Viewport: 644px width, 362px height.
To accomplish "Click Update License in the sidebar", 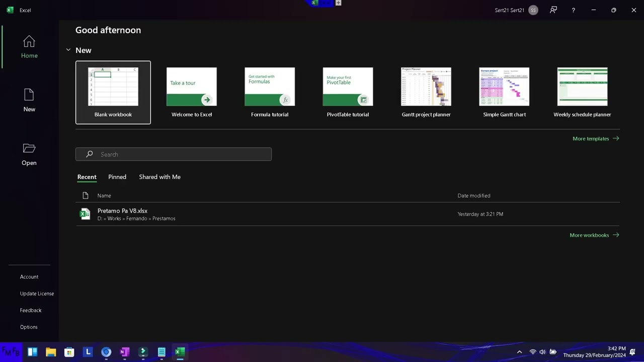I will tap(37, 294).
